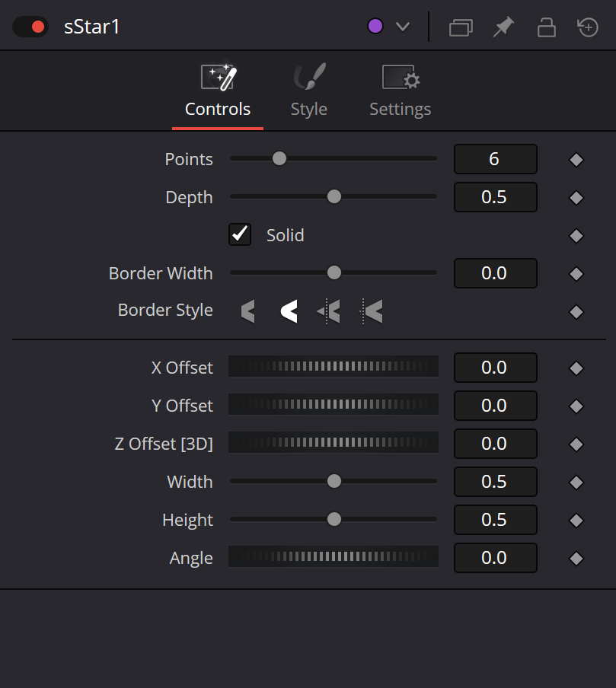Click the Border Width value field

(495, 273)
